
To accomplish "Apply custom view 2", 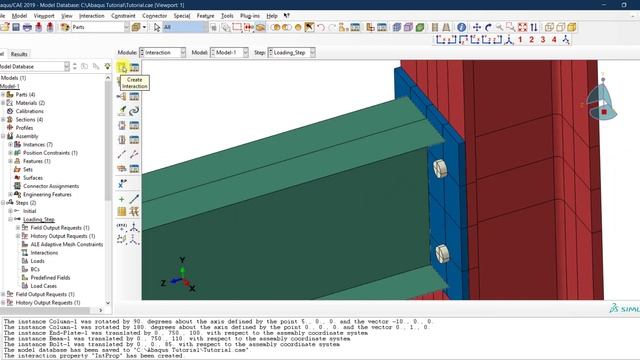I will pyautogui.click(x=531, y=40).
